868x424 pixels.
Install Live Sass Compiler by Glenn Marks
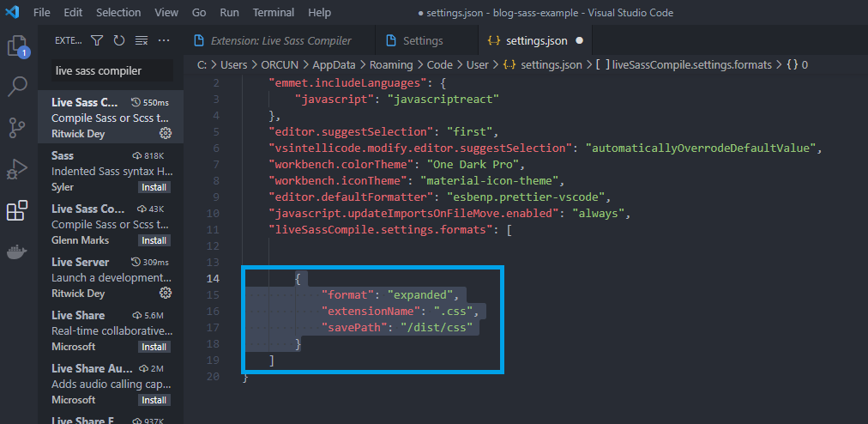[x=154, y=240]
